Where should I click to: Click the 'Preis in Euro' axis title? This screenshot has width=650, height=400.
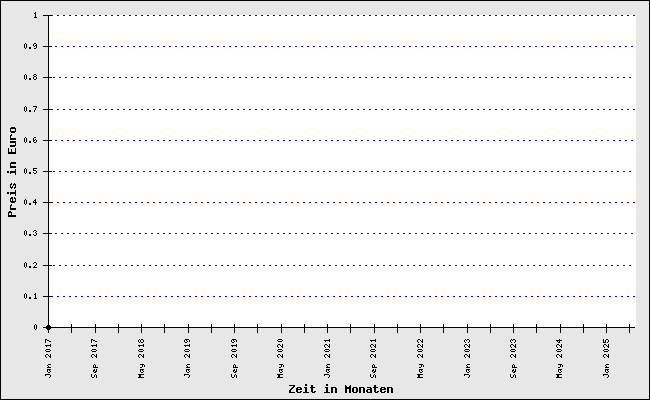(12, 172)
